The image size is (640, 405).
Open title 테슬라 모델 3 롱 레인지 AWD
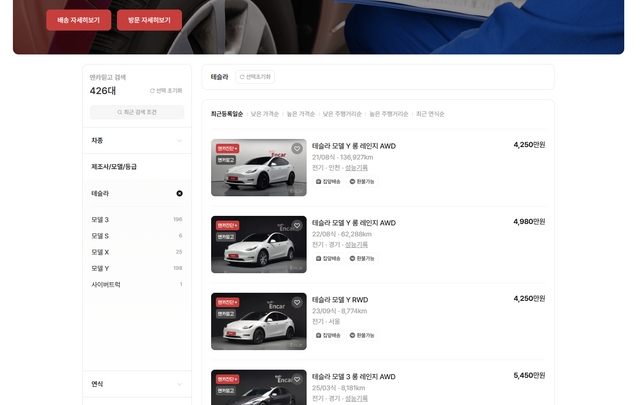[x=354, y=377]
